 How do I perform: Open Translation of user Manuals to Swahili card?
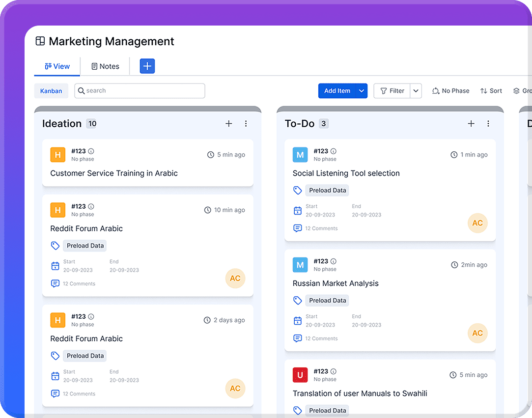click(x=360, y=393)
